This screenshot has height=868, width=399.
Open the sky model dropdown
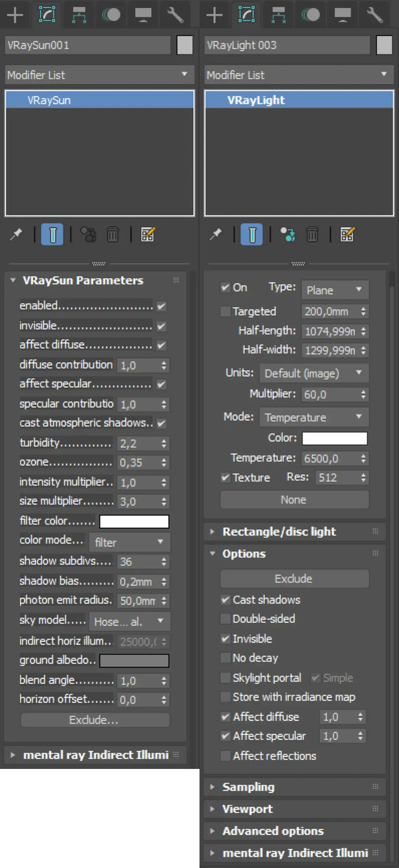coord(129,621)
